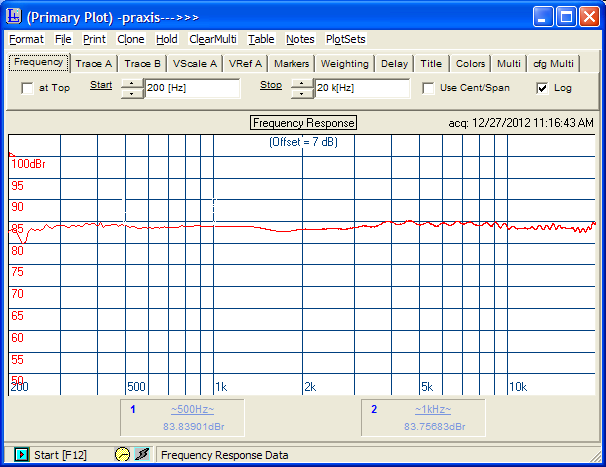Open the Multi tab

[509, 63]
